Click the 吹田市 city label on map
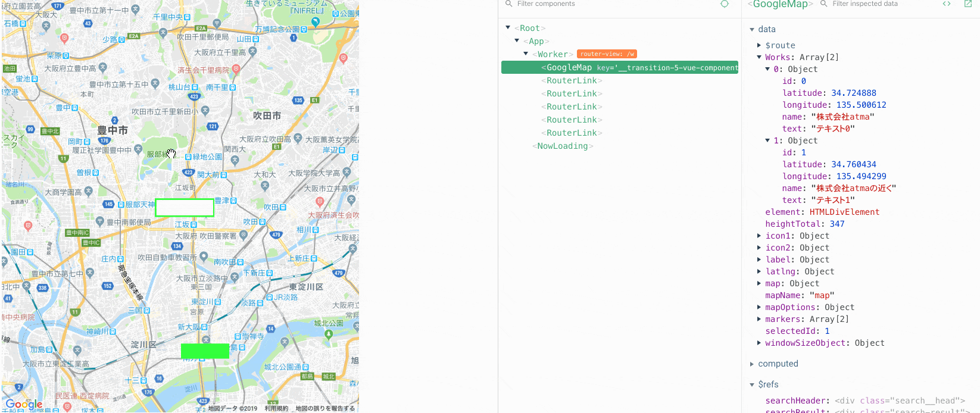 pyautogui.click(x=267, y=115)
